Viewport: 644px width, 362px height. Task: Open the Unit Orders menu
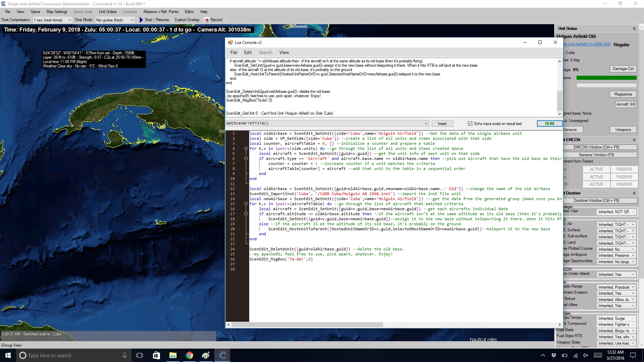point(108,12)
